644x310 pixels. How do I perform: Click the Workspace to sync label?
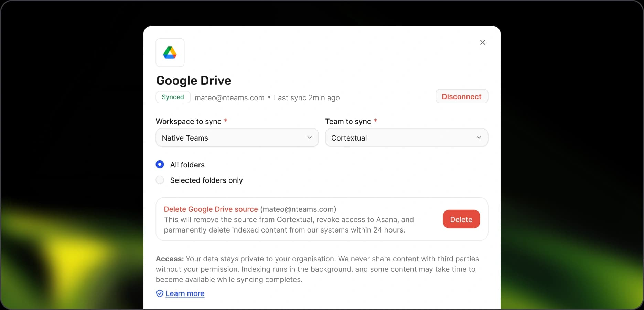point(189,122)
